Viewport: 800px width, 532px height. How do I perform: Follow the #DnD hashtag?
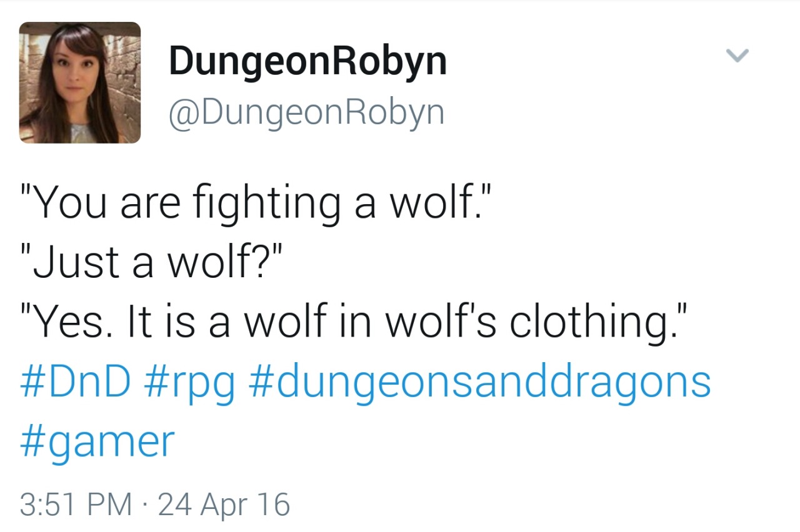point(76,382)
